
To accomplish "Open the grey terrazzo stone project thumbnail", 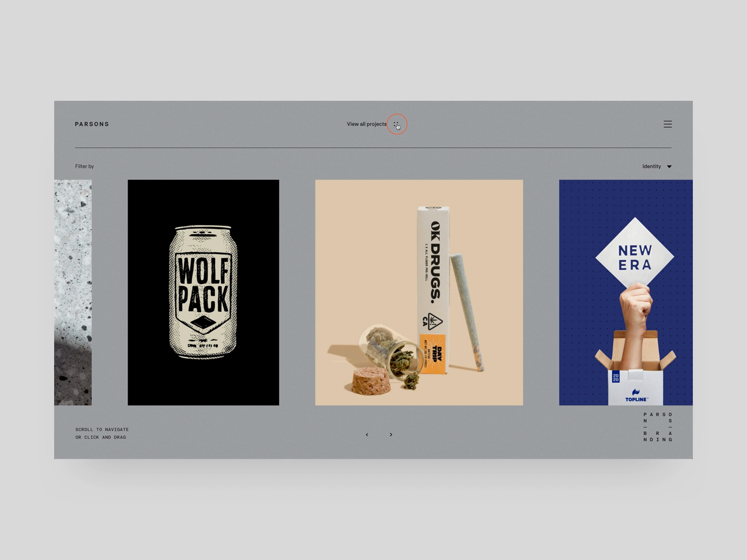I will pyautogui.click(x=73, y=292).
